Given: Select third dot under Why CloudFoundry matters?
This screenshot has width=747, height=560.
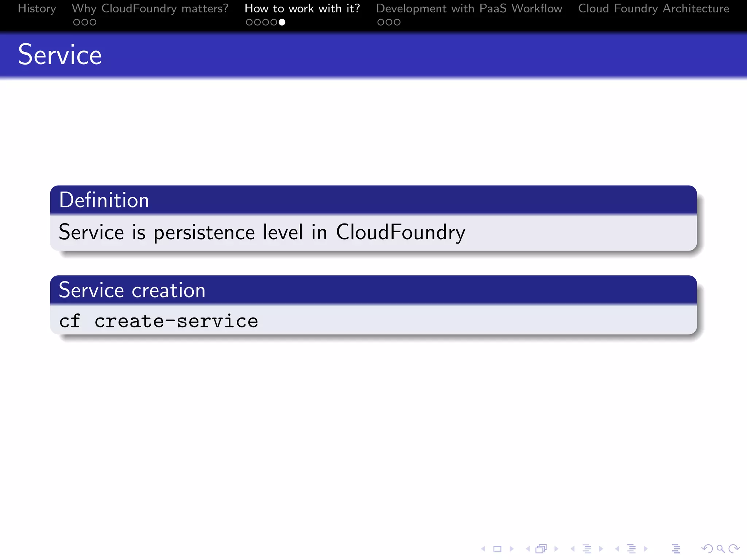Looking at the screenshot, I should [93, 23].
